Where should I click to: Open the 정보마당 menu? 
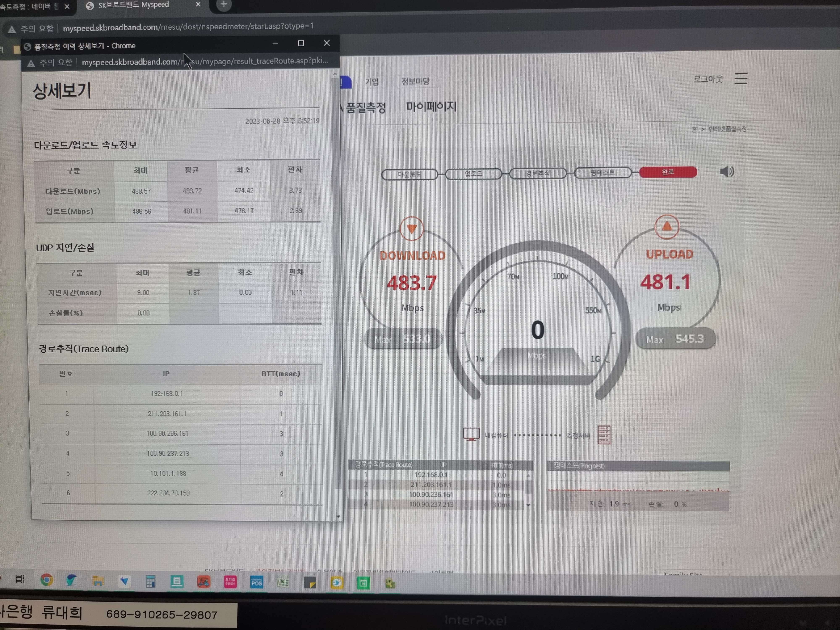pos(415,81)
